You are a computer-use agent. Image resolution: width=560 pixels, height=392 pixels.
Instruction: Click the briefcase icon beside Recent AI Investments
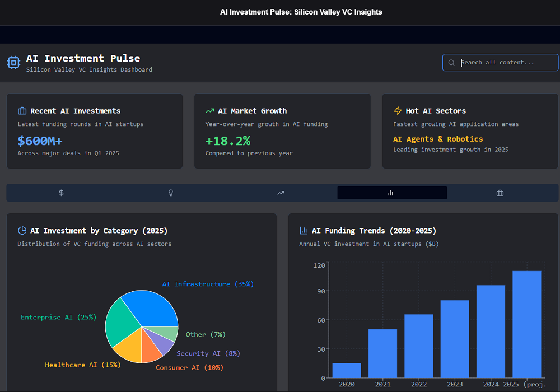(x=22, y=111)
